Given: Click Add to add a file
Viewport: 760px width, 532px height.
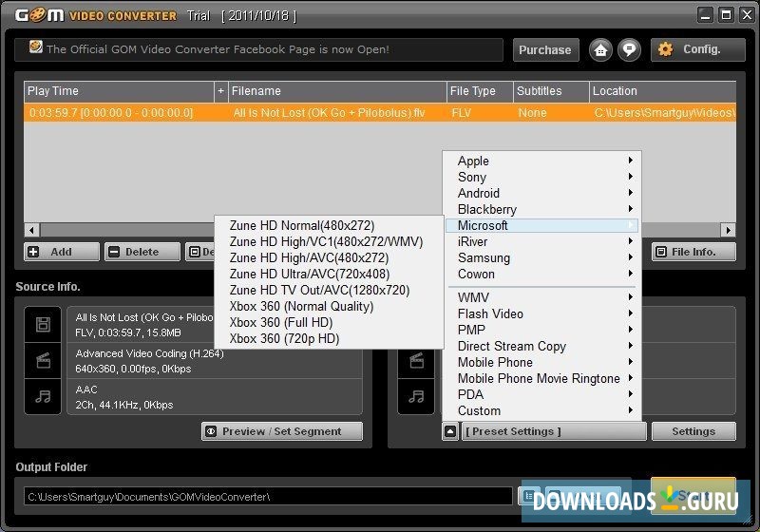Looking at the screenshot, I should pyautogui.click(x=62, y=252).
